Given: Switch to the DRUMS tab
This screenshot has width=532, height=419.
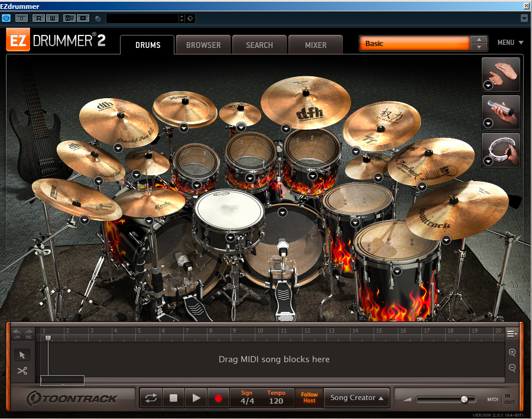Looking at the screenshot, I should click(x=148, y=45).
